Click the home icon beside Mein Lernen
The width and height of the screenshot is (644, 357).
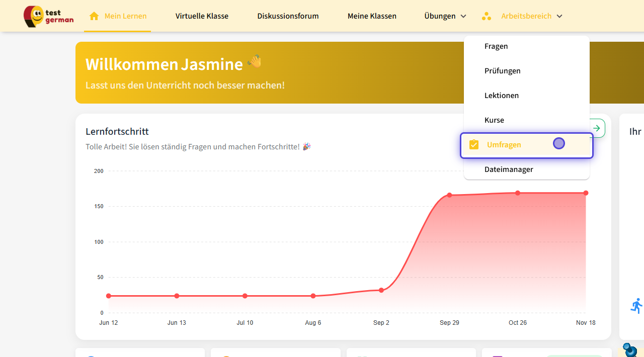tap(94, 16)
